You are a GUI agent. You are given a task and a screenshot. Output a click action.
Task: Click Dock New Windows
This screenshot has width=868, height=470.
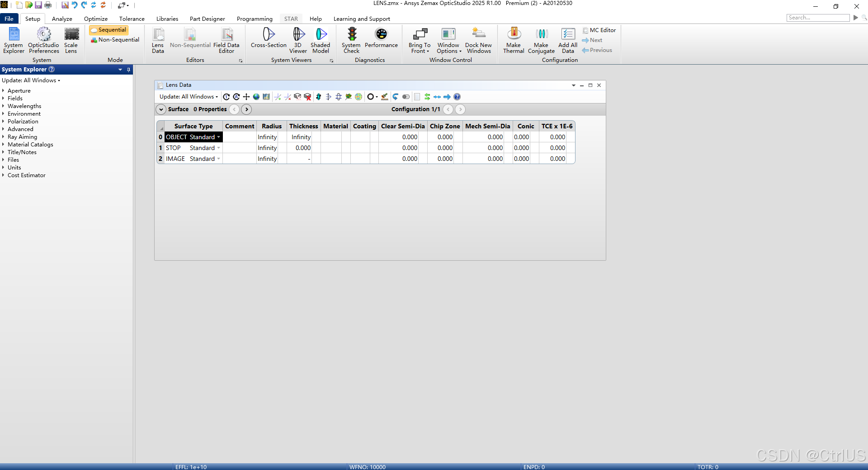[479, 40]
